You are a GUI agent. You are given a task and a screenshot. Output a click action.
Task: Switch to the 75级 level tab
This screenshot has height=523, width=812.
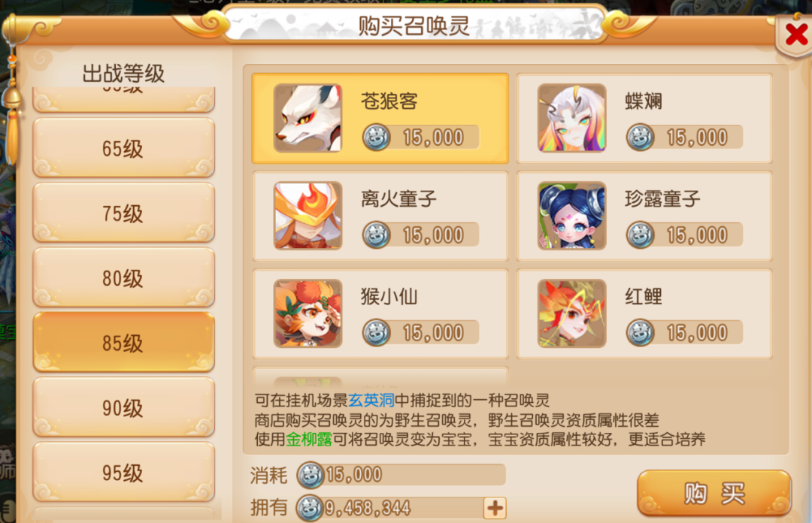(x=123, y=213)
